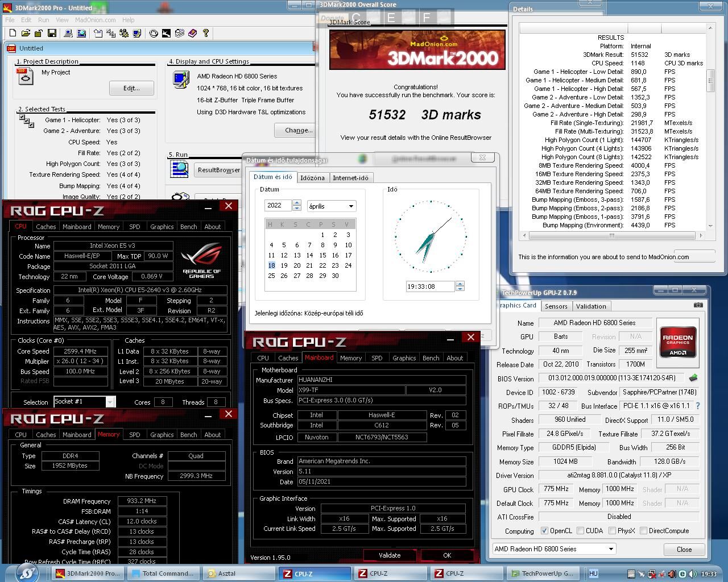Switch to Időzóna tab in date dialog
The width and height of the screenshot is (728, 582).
(312, 178)
